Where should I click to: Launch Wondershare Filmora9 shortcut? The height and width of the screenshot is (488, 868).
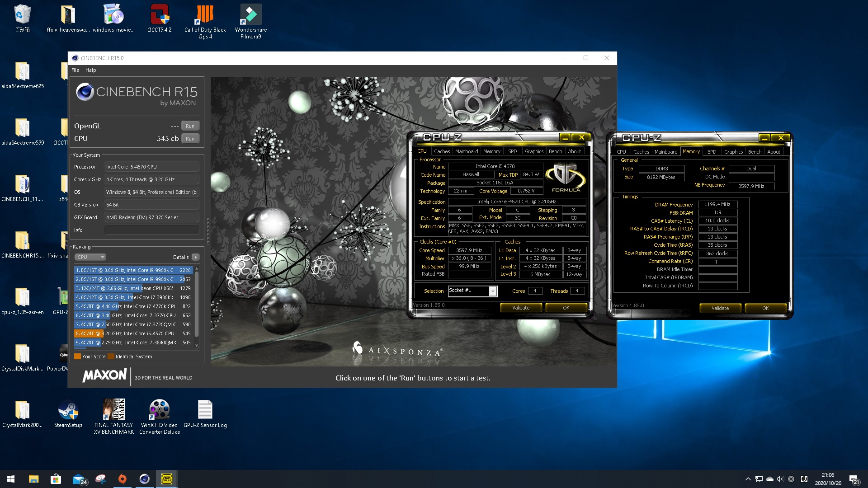250,22
